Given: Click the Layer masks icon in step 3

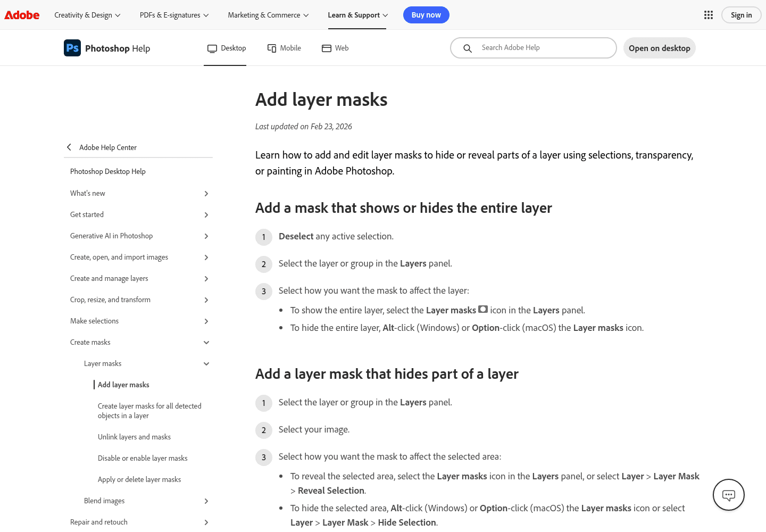Looking at the screenshot, I should [483, 309].
